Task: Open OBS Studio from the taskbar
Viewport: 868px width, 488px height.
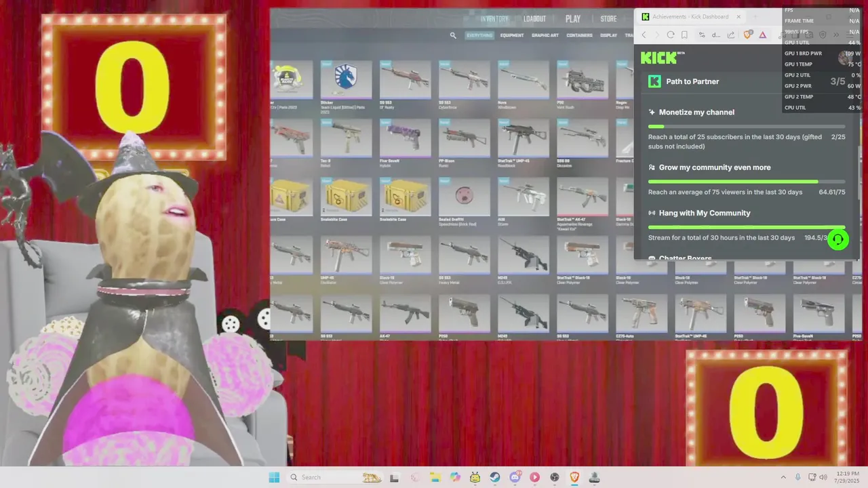Action: coord(555,477)
